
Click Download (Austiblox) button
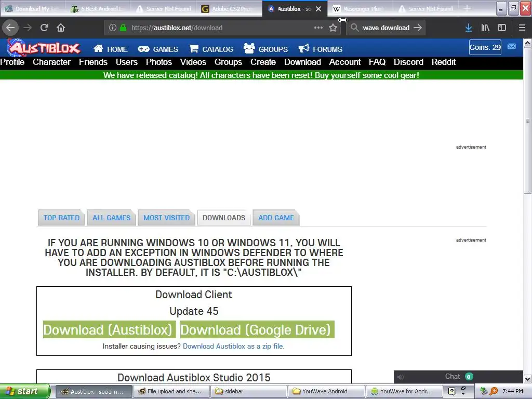(x=109, y=329)
